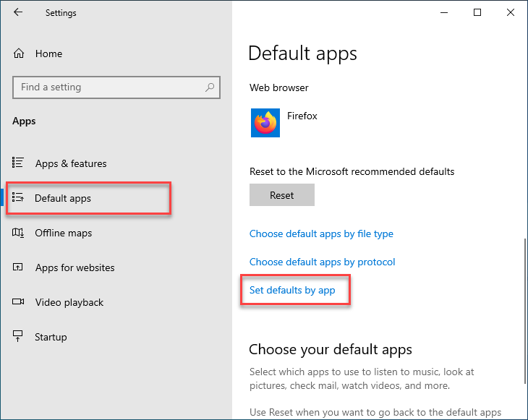The width and height of the screenshot is (528, 420).
Task: Go to Home settings page
Action: pos(49,53)
